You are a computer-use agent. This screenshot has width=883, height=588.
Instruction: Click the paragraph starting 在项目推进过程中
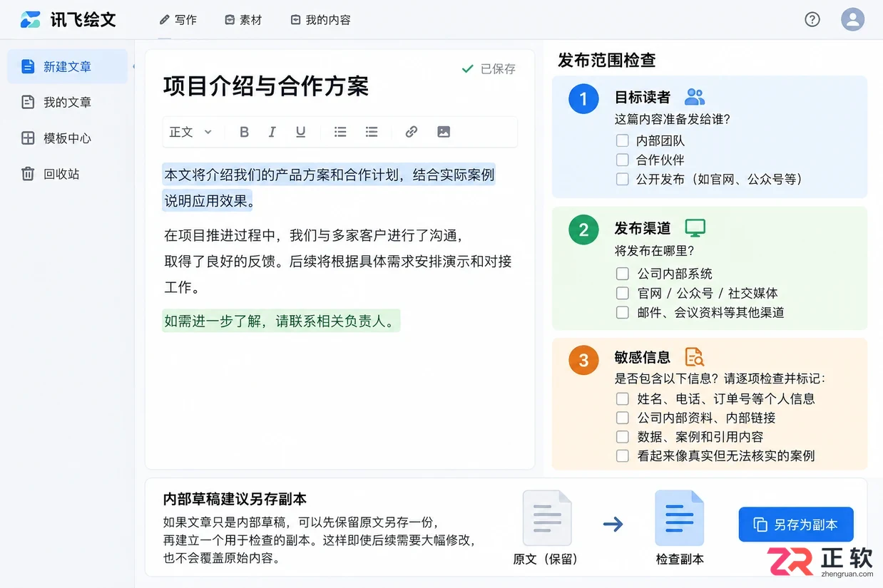[337, 261]
